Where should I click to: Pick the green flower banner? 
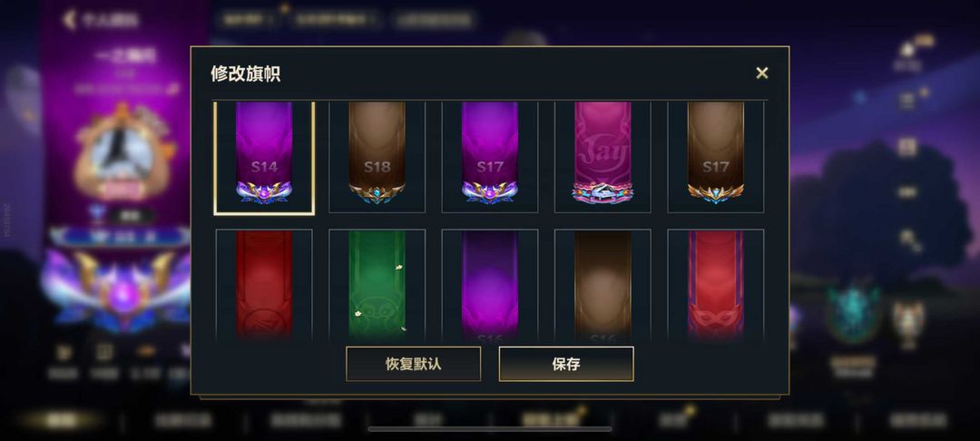377,286
